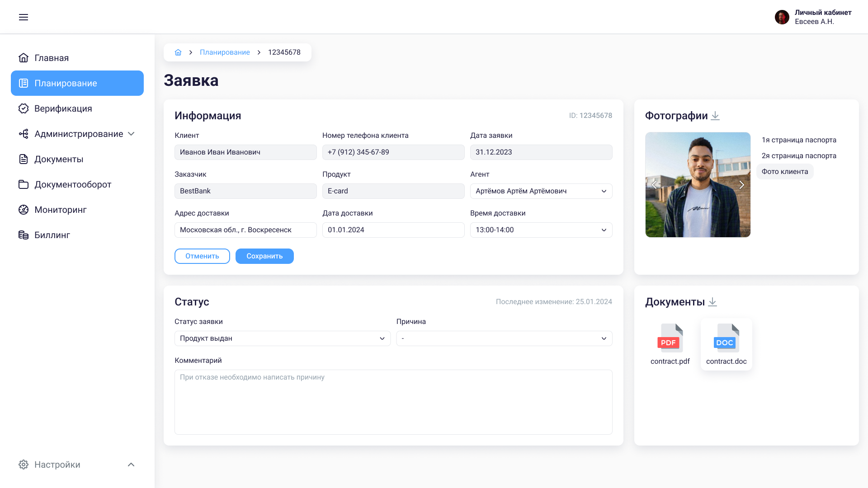Screen dimensions: 868x488
Task: Click the home breadcrumb icon
Action: 178,52
